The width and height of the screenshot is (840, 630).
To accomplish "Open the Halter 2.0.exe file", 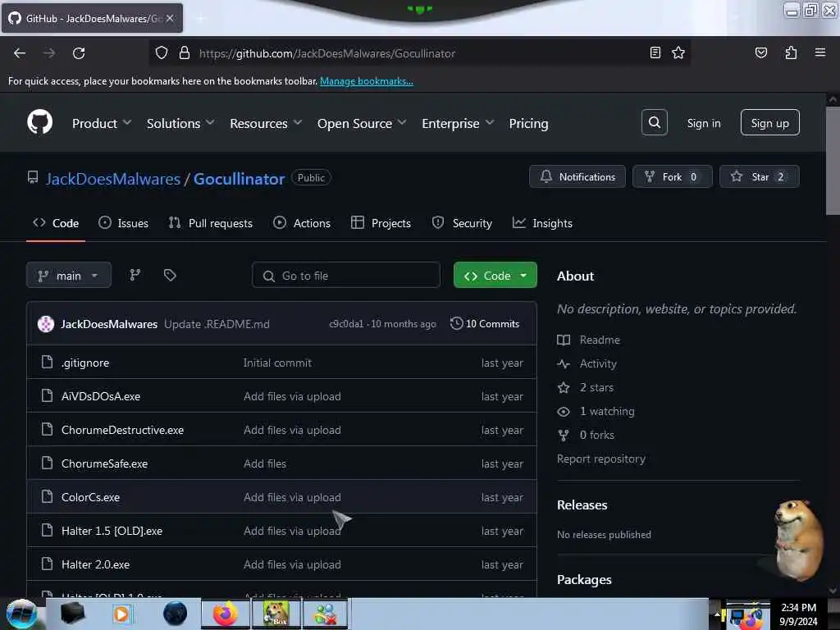I will 95,564.
